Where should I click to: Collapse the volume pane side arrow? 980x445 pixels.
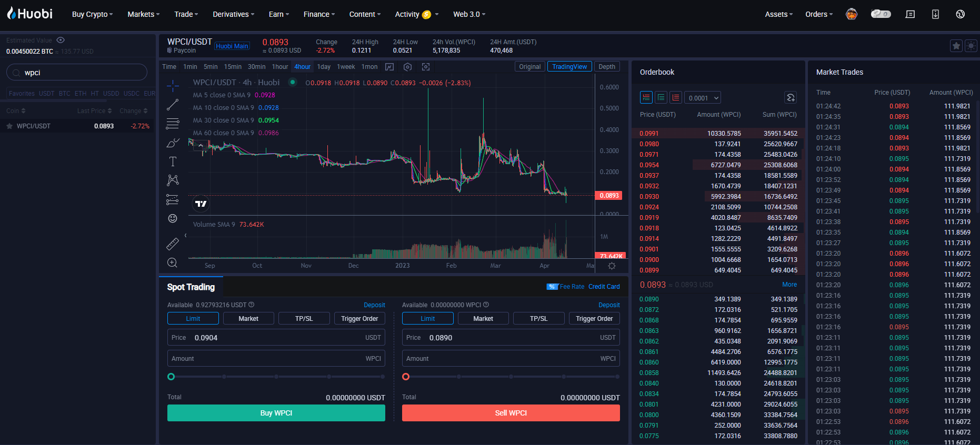point(186,236)
